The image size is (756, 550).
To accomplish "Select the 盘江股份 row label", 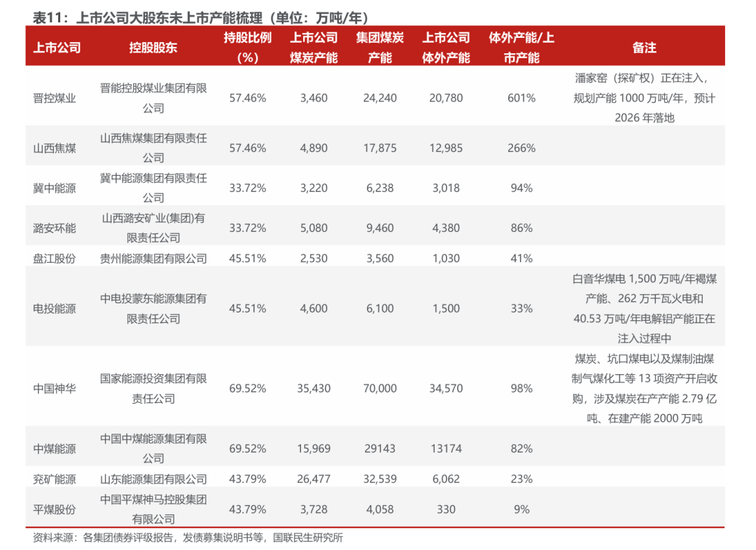I will (55, 258).
